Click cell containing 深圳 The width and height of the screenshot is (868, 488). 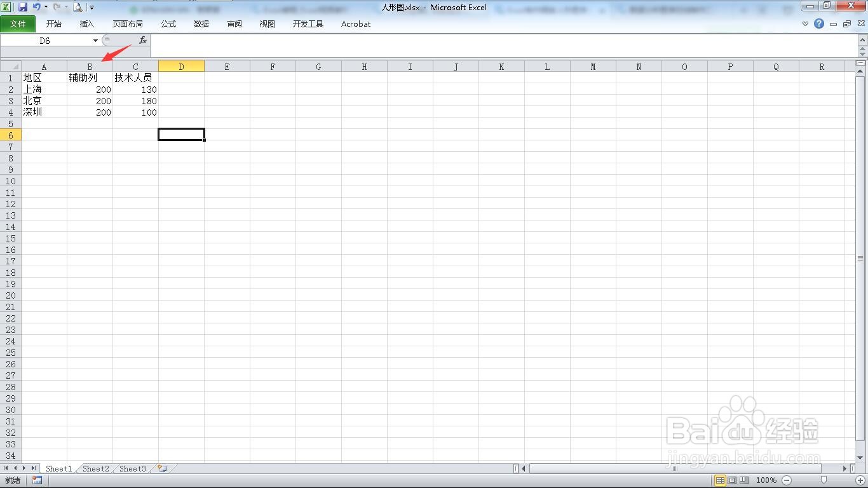point(44,112)
